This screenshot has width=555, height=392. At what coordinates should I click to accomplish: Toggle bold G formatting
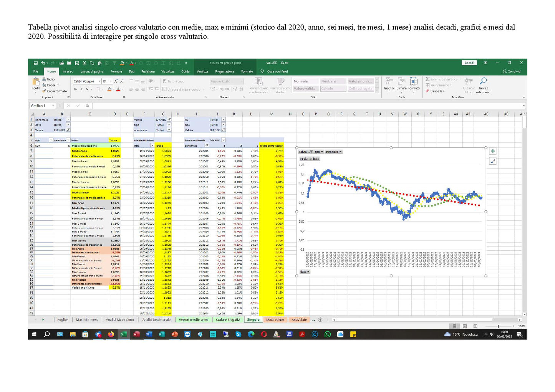pos(76,89)
